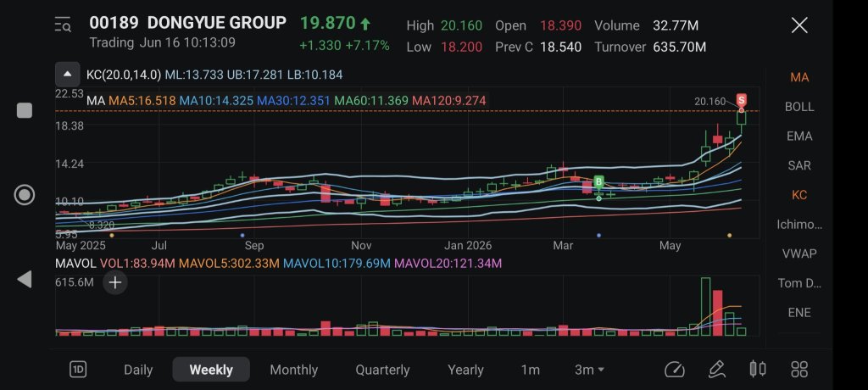This screenshot has height=390, width=868.
Task: Expand volume panel with plus button
Action: point(114,282)
